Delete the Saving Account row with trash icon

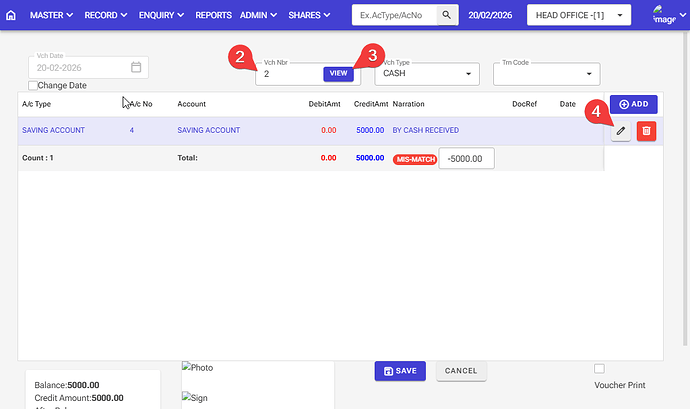646,131
